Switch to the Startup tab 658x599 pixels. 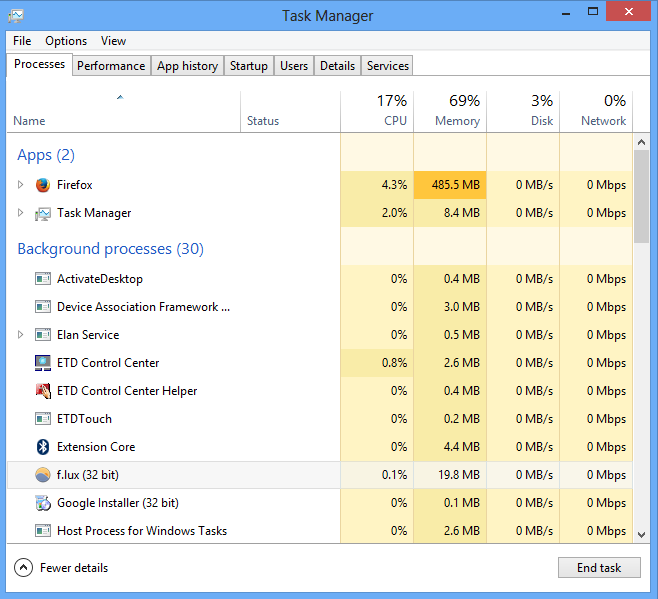(x=248, y=66)
